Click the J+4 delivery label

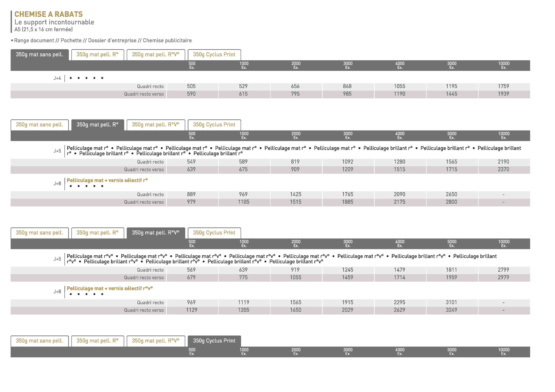point(57,78)
